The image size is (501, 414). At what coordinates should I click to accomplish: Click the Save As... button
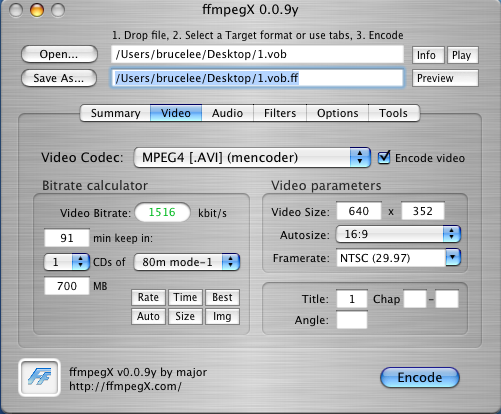point(59,78)
